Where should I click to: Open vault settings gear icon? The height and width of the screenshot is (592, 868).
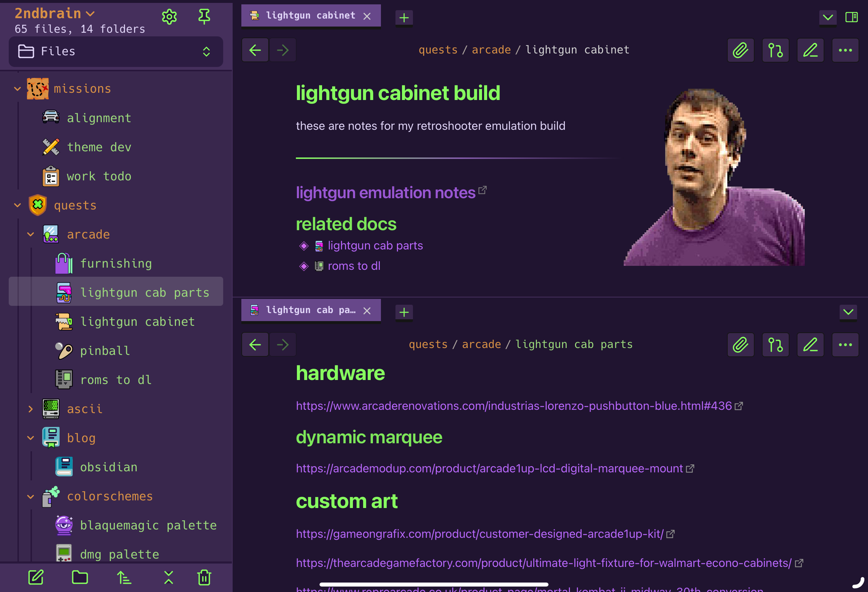click(x=169, y=16)
